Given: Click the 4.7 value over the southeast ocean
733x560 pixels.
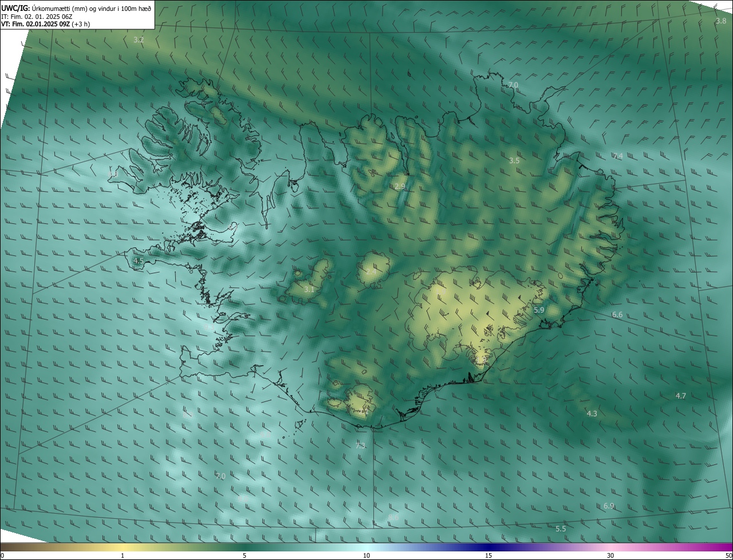Looking at the screenshot, I should click(681, 396).
